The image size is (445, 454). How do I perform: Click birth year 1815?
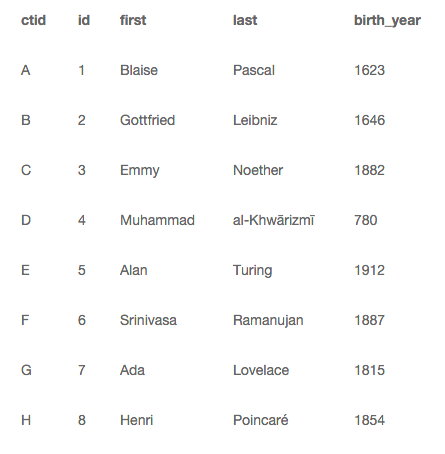pos(369,370)
